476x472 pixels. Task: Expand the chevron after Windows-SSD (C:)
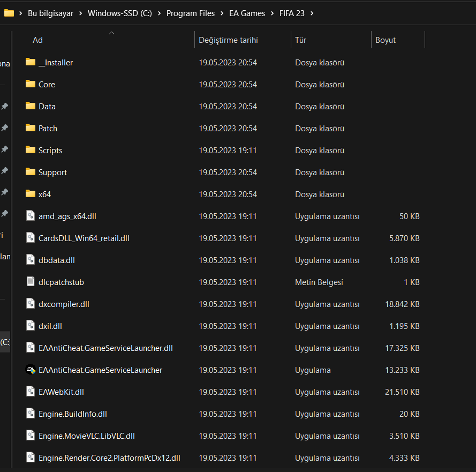point(159,13)
